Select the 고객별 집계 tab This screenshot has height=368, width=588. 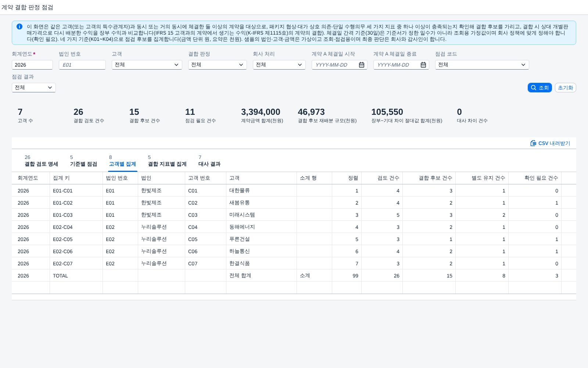pos(122,161)
